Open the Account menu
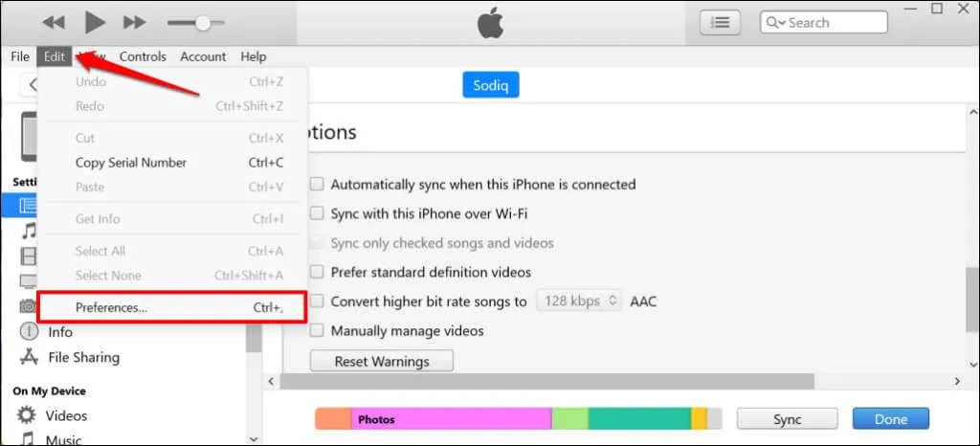Screen dimensions: 980x446 pyautogui.click(x=203, y=56)
